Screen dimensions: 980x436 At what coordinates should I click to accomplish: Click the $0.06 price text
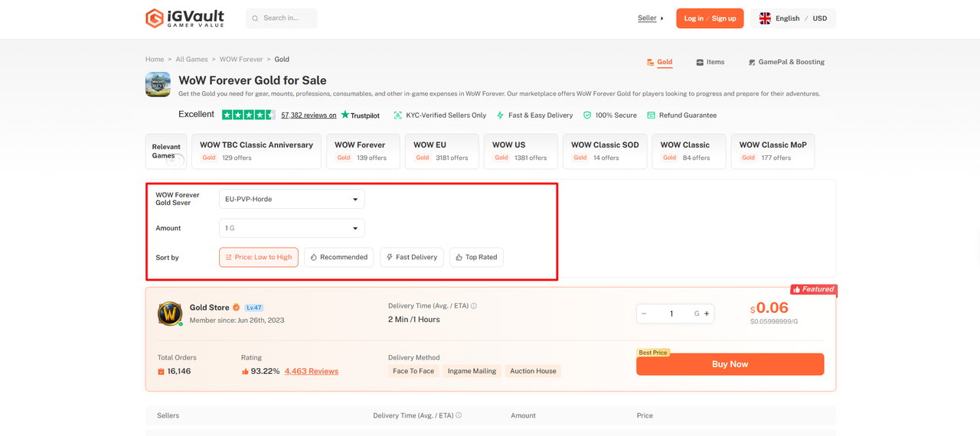769,307
